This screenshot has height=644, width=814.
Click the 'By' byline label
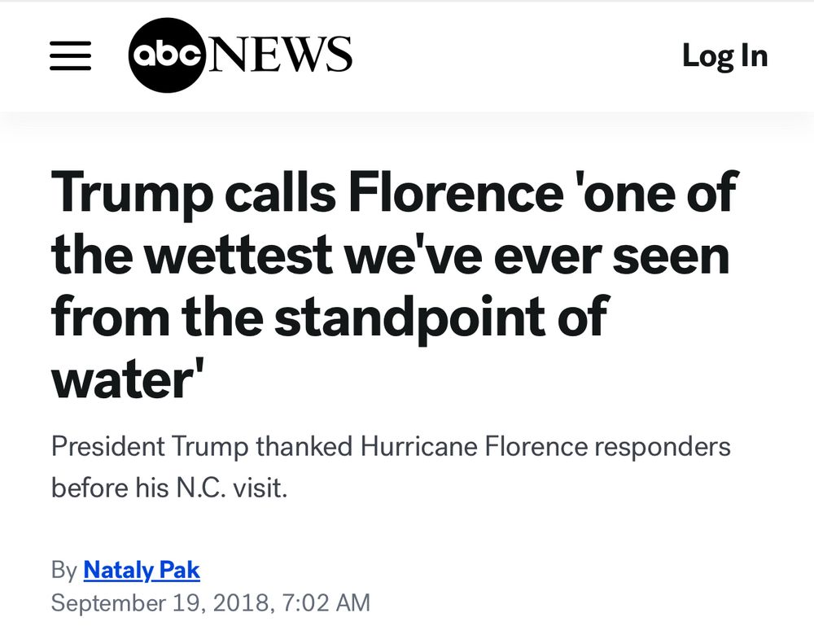tap(63, 570)
